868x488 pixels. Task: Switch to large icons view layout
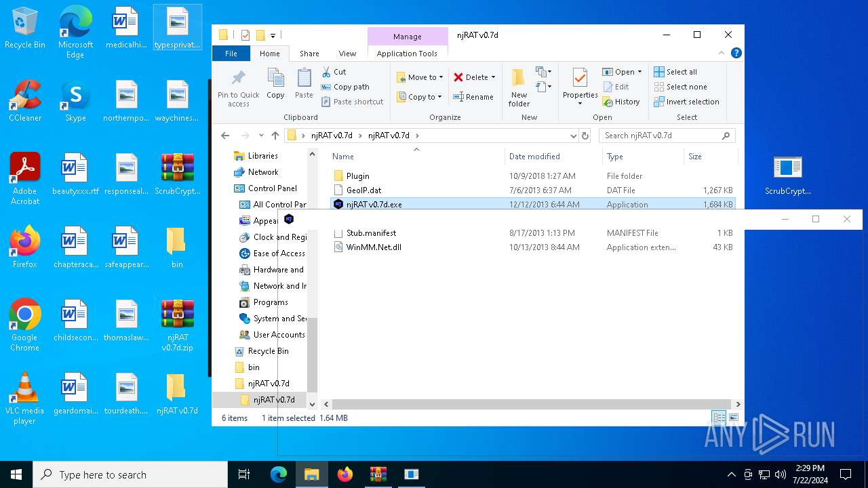(x=733, y=418)
